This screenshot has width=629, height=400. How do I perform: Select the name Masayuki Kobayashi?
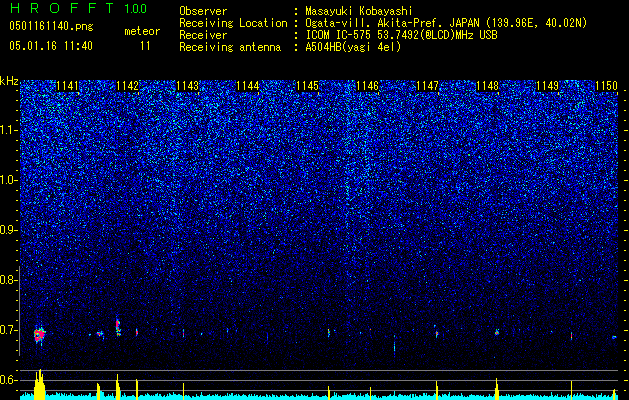coord(359,11)
